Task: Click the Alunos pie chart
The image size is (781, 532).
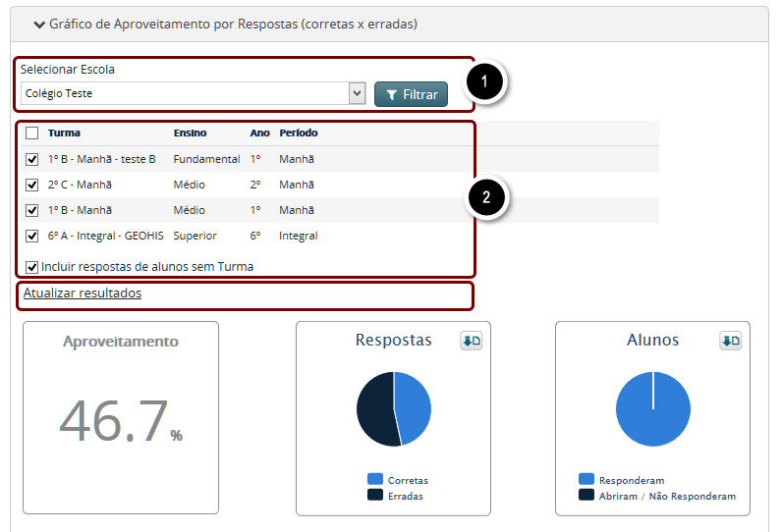Action: (653, 409)
